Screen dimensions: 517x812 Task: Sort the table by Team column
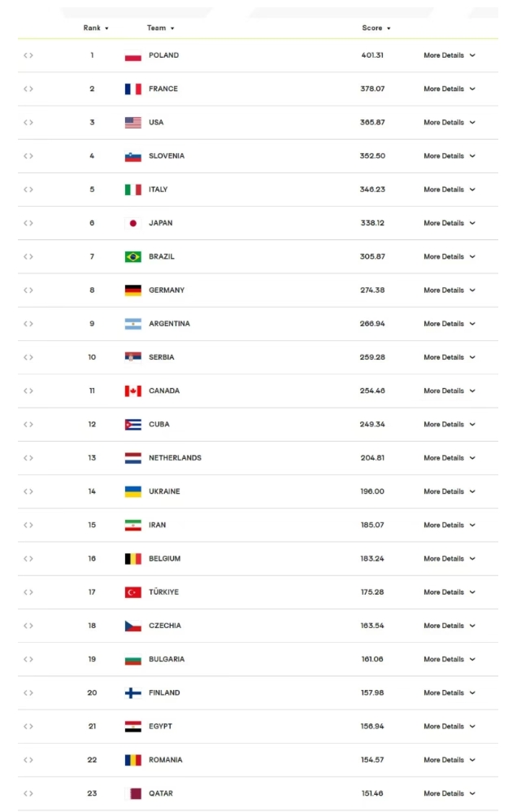click(x=160, y=28)
